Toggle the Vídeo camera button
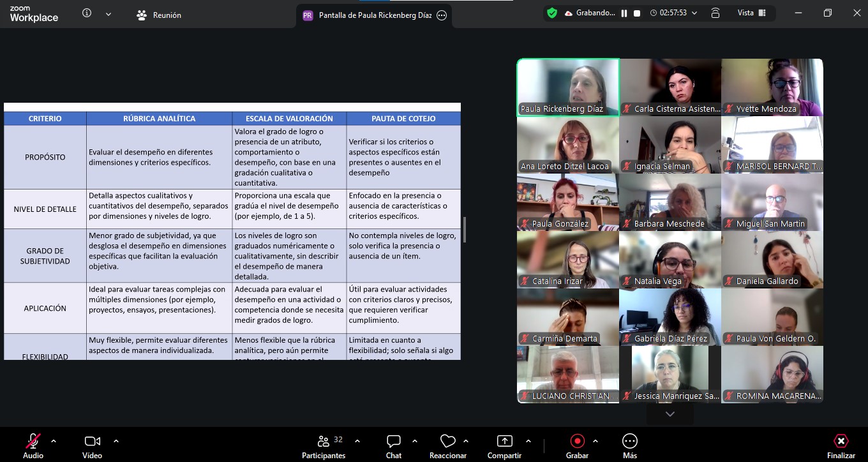Screen dimensions: 868x462 click(x=92, y=441)
